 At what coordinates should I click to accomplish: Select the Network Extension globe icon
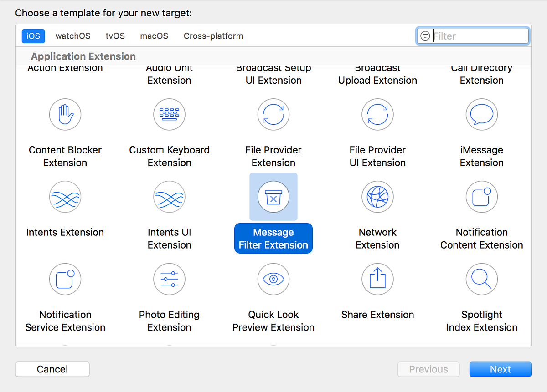[x=377, y=197]
